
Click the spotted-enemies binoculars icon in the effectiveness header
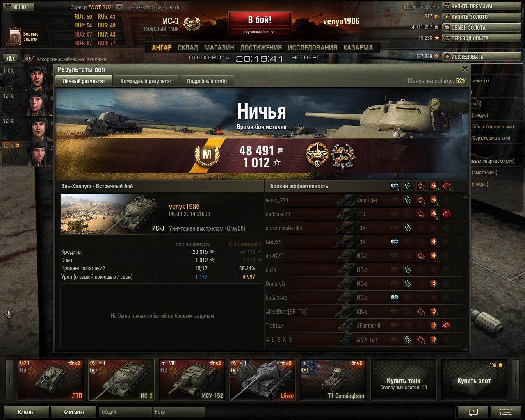tap(395, 186)
